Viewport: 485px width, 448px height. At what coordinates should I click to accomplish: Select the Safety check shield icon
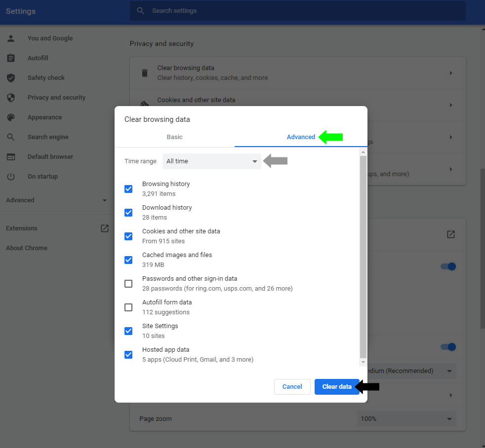click(11, 77)
